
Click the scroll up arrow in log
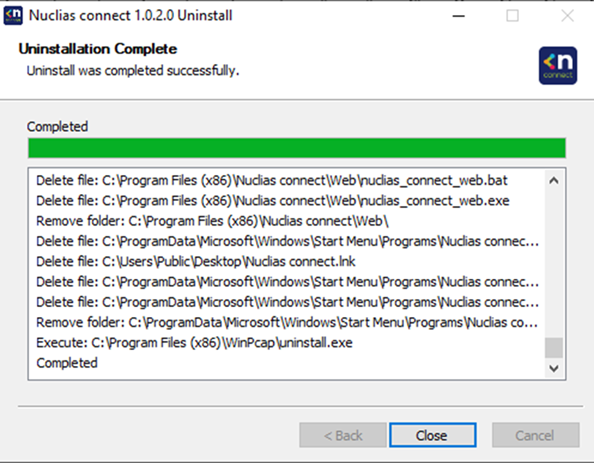point(553,180)
